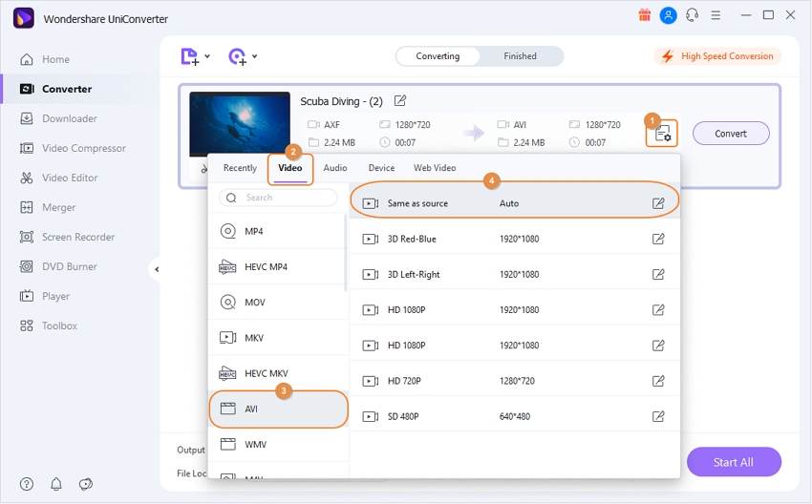Click the format list scrollbar
The width and height of the screenshot is (812, 504).
tap(346, 253)
